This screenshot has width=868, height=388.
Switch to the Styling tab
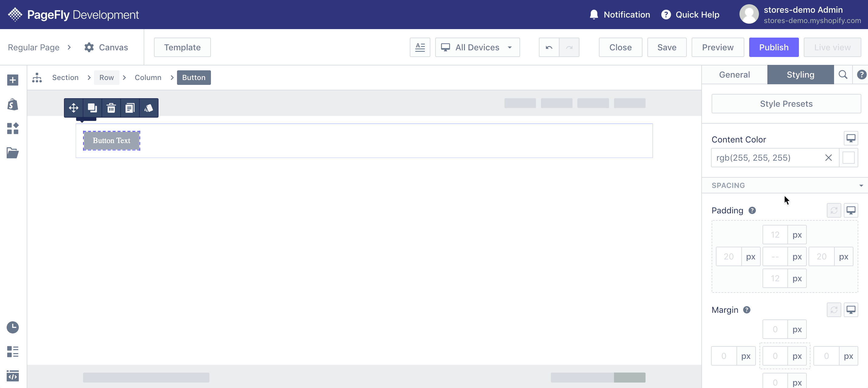click(x=800, y=75)
